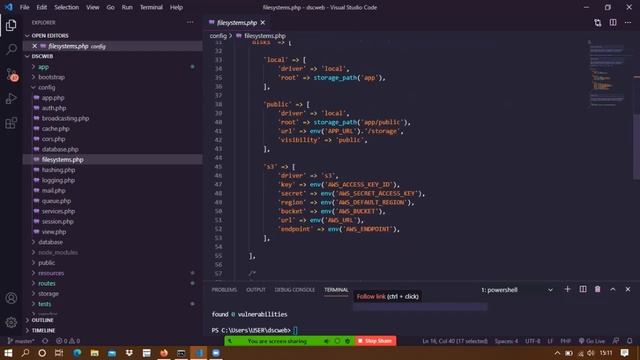Maximize the terminal panel size

pos(613,289)
